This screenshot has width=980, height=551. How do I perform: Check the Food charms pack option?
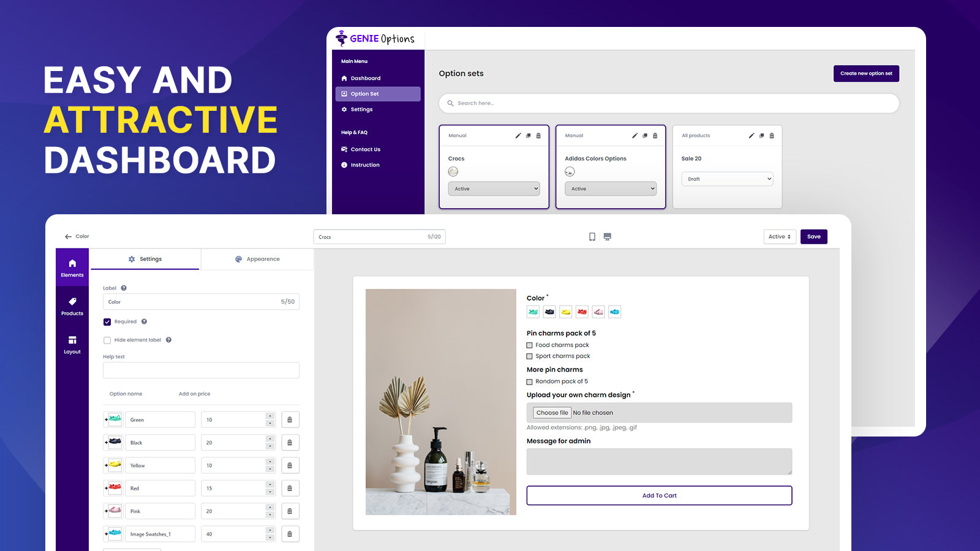pos(529,345)
